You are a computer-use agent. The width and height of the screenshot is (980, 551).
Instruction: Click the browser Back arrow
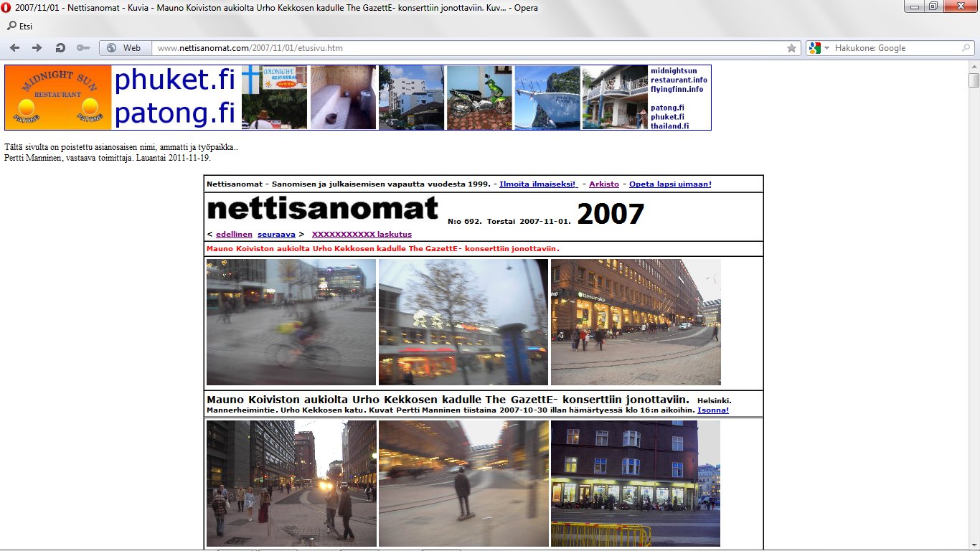(14, 48)
